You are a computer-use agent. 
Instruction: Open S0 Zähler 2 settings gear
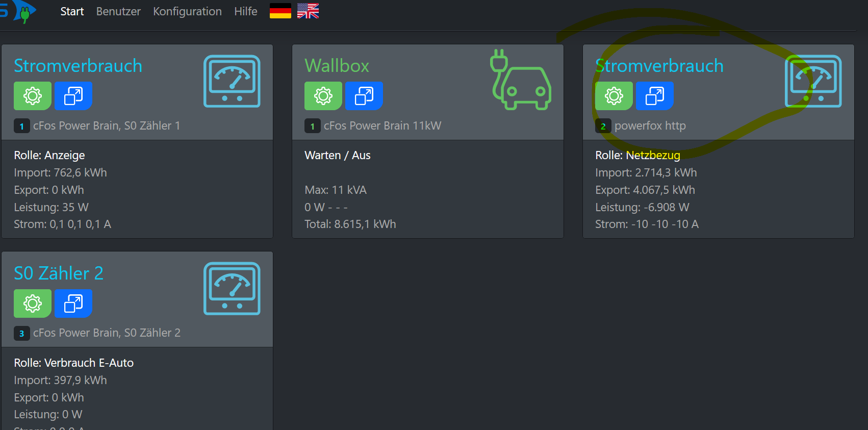[x=33, y=303]
